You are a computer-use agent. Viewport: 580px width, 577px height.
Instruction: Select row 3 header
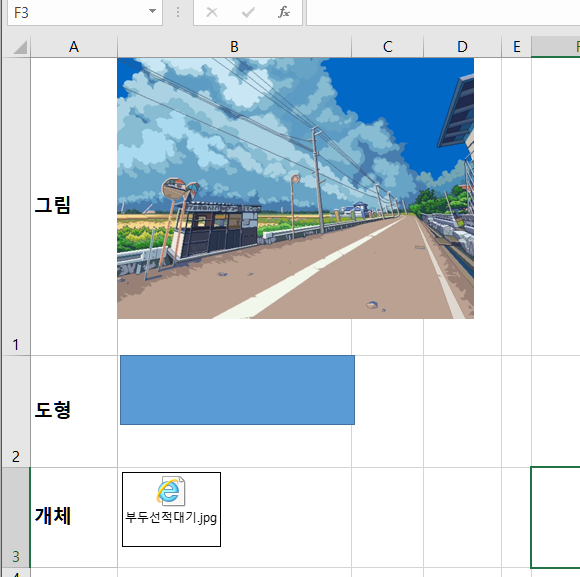(16, 517)
